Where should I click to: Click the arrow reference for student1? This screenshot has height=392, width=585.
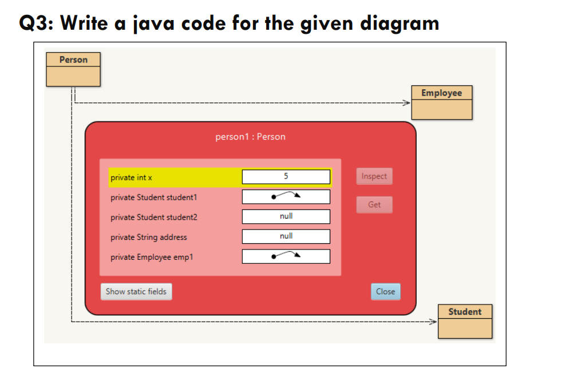[286, 196]
